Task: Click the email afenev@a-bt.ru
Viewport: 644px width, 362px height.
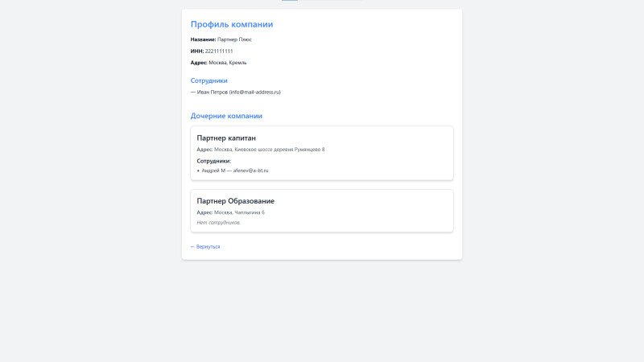Action: point(250,171)
